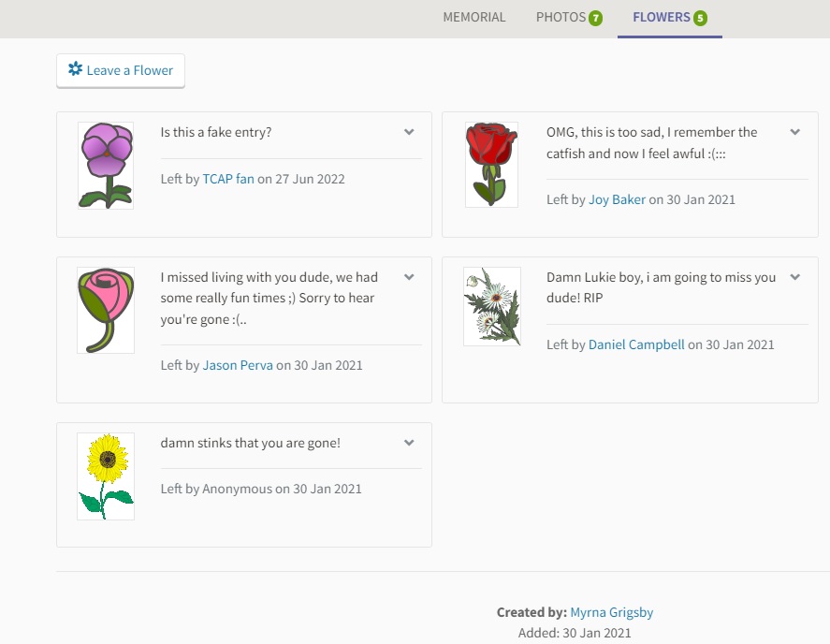Click the 'Added: 30 Jan 2021' text
The height and width of the screenshot is (644, 830).
click(575, 633)
